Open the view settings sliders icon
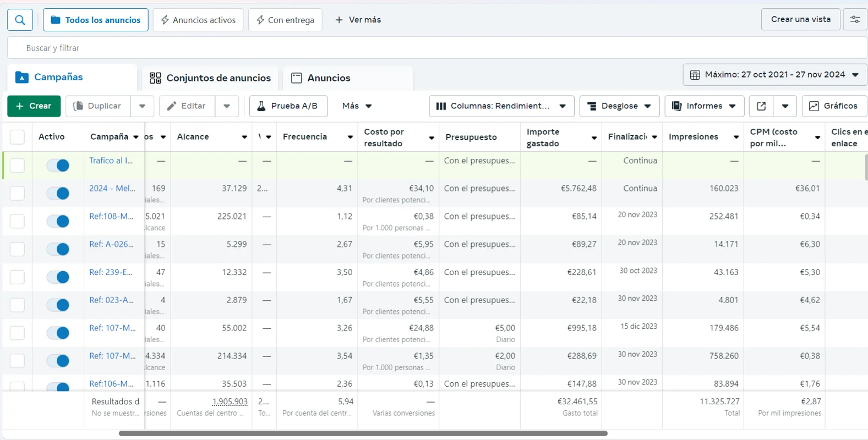868x440 pixels. [855, 19]
